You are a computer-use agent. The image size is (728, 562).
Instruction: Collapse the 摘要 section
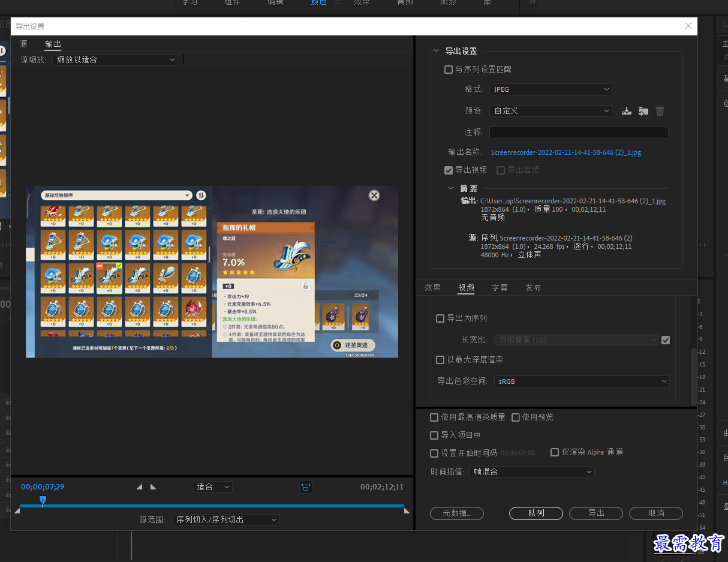point(451,188)
